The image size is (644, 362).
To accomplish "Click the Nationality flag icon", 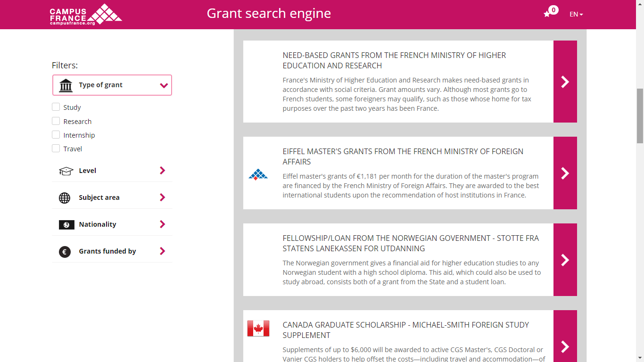I will 66,225.
